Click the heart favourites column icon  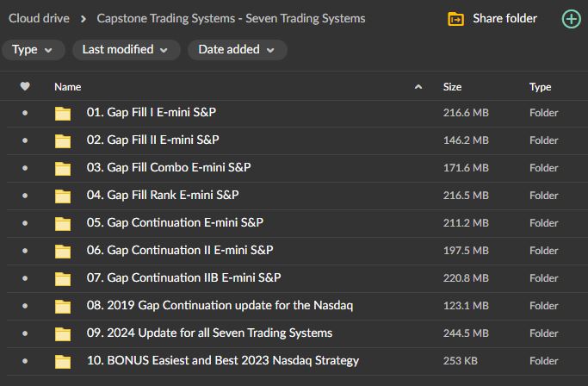tap(25, 86)
